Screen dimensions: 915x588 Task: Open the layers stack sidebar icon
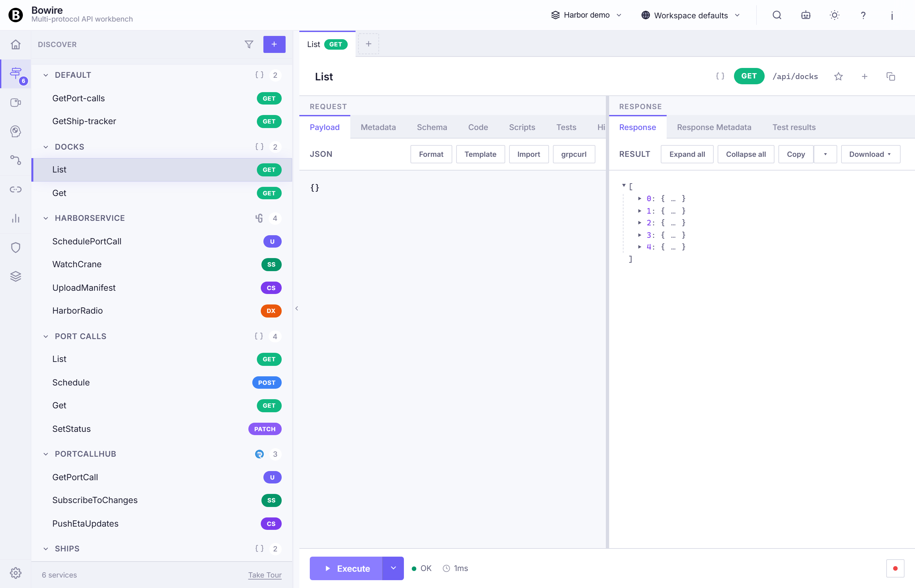pyautogui.click(x=15, y=276)
